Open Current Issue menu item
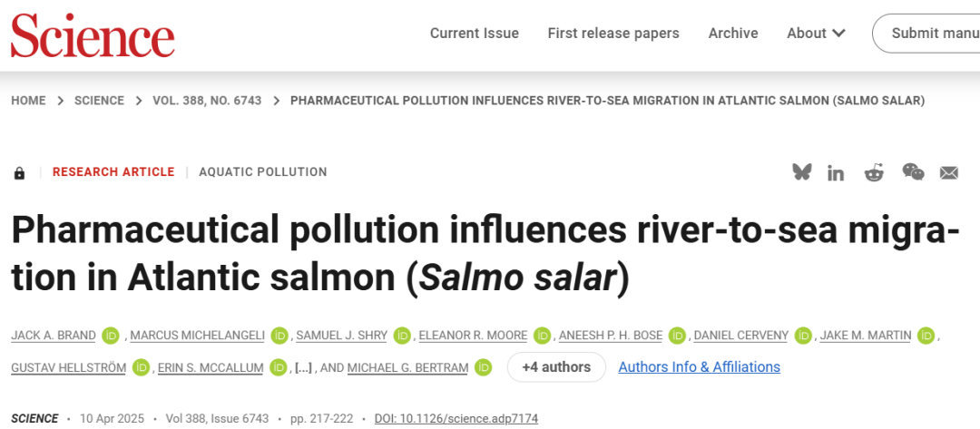The width and height of the screenshot is (980, 429). [475, 33]
